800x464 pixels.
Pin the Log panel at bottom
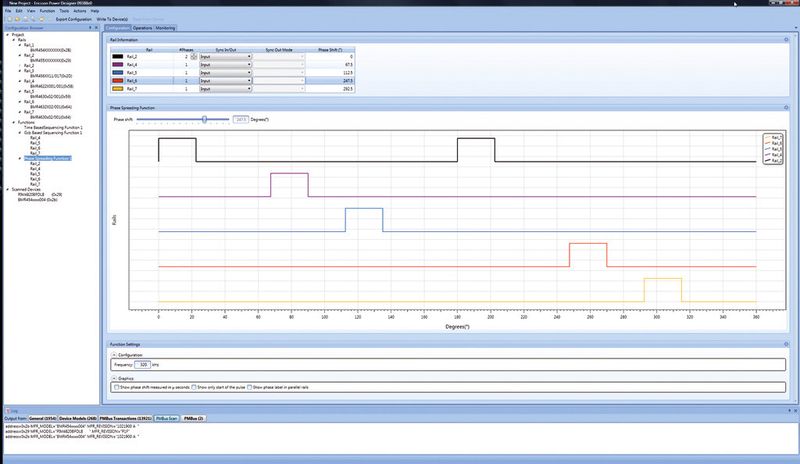coord(789,410)
